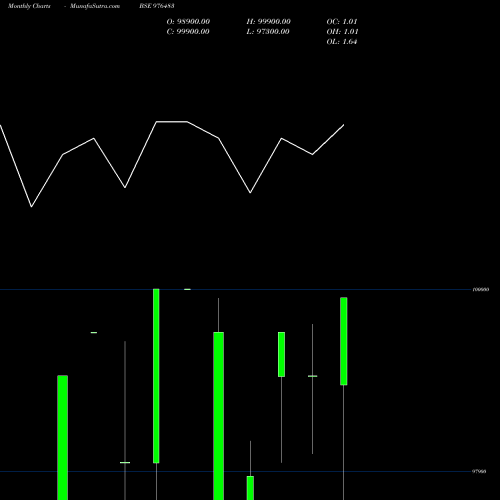Image resolution: width=500 pixels, height=500 pixels.
Task: Click the first green candle on the left
Action: 63,437
